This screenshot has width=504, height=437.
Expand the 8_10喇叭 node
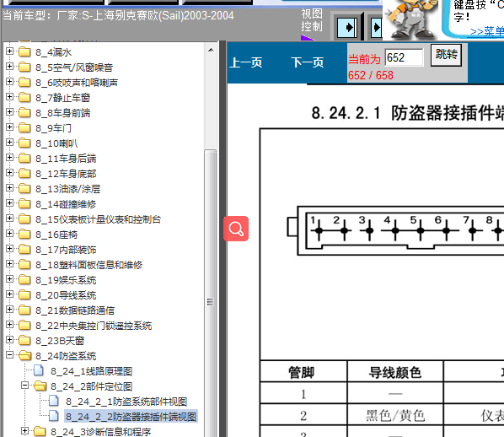point(9,143)
